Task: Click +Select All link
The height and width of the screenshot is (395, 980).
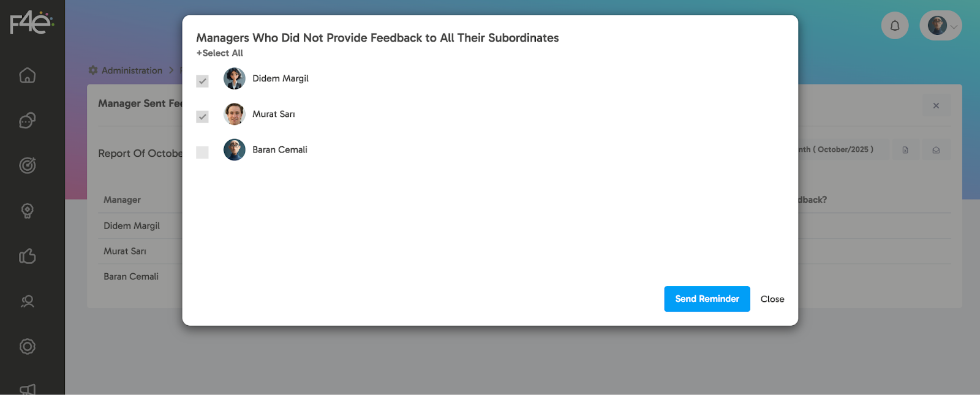Action: (220, 53)
